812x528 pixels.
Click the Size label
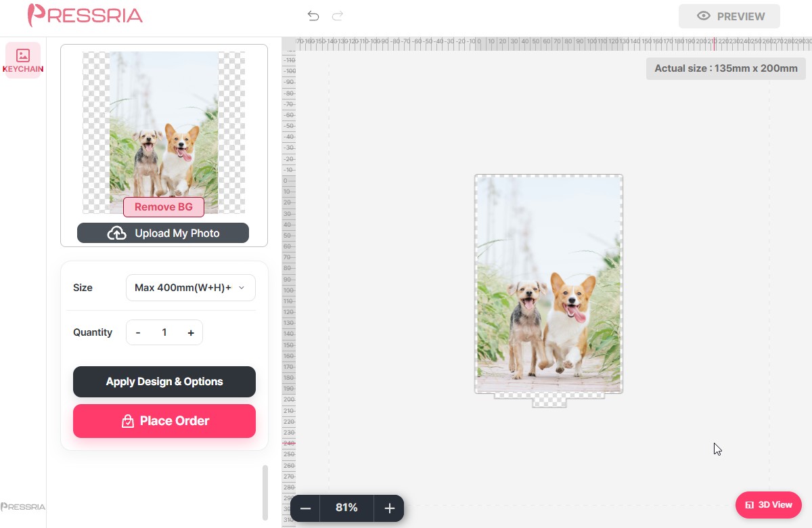pyautogui.click(x=83, y=288)
